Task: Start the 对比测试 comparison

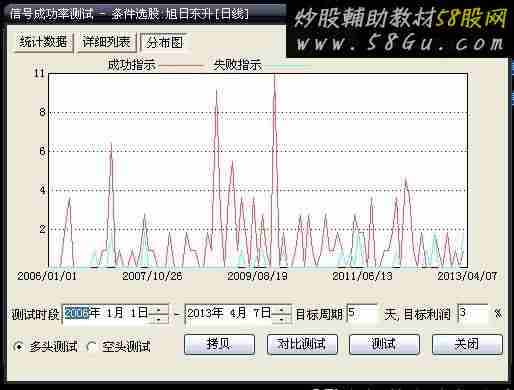Action: (x=302, y=344)
